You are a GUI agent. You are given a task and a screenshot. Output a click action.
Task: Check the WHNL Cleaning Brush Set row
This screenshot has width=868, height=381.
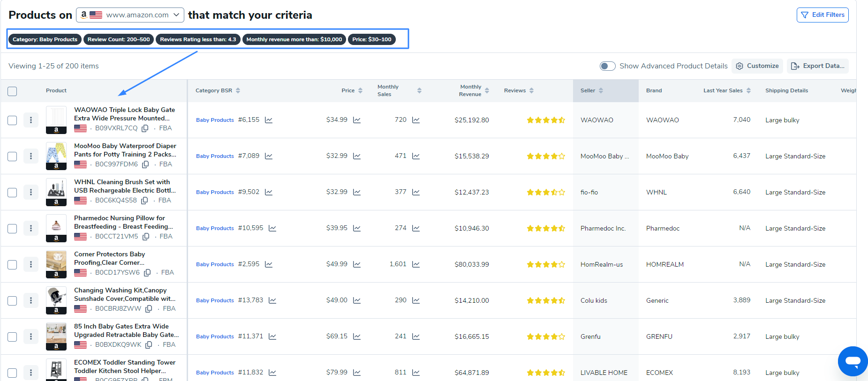(12, 193)
